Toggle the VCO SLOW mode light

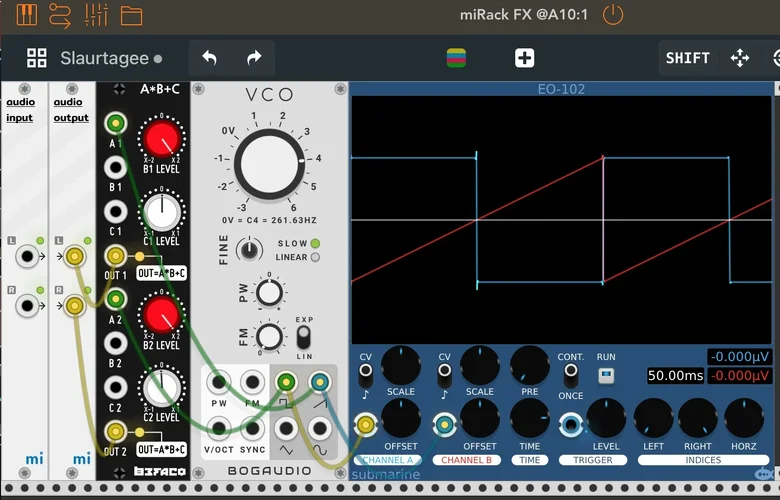(315, 243)
